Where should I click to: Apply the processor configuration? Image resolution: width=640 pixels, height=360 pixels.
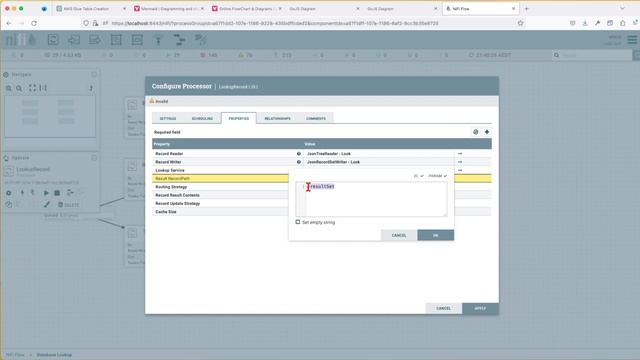click(x=480, y=308)
